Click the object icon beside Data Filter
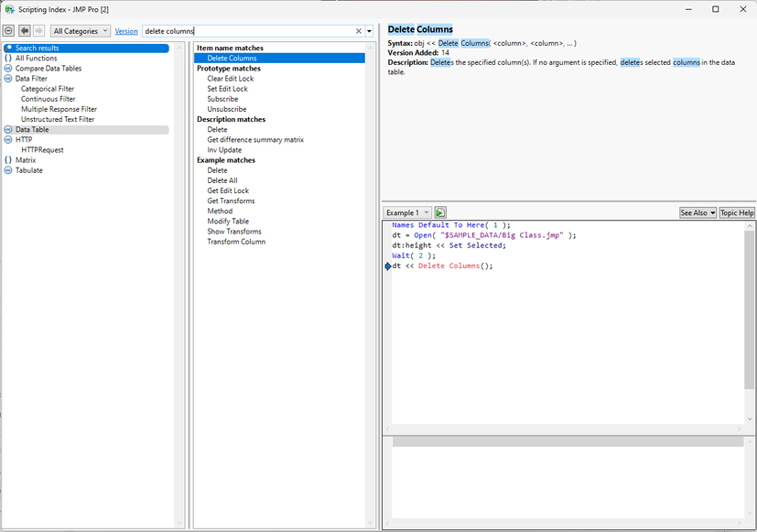Viewport: 757px width, 532px height. click(8, 79)
